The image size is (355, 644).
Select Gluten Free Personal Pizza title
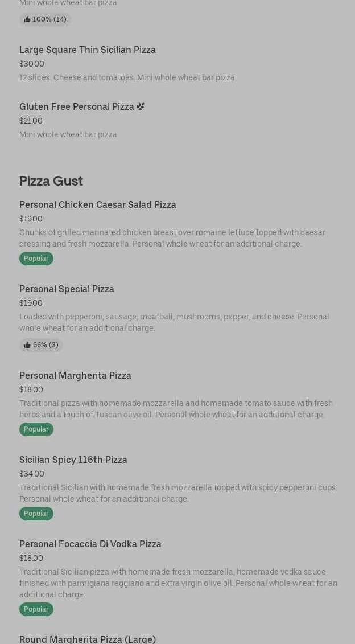click(x=77, y=107)
